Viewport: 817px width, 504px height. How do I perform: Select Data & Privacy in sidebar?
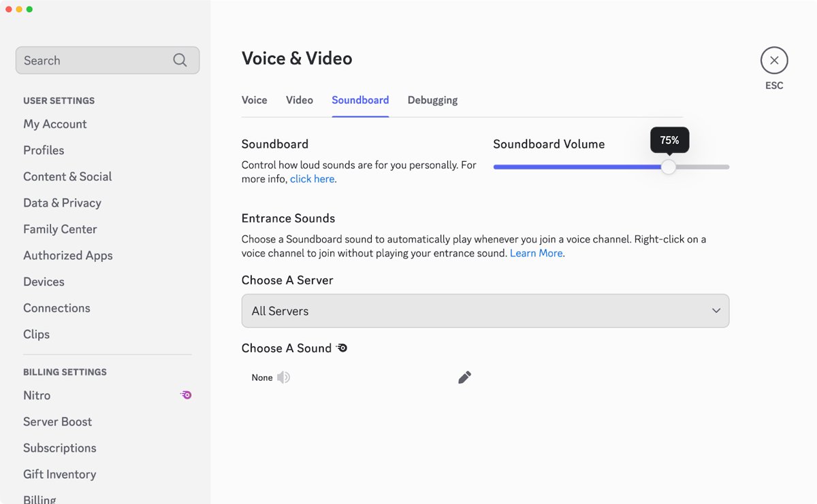62,203
